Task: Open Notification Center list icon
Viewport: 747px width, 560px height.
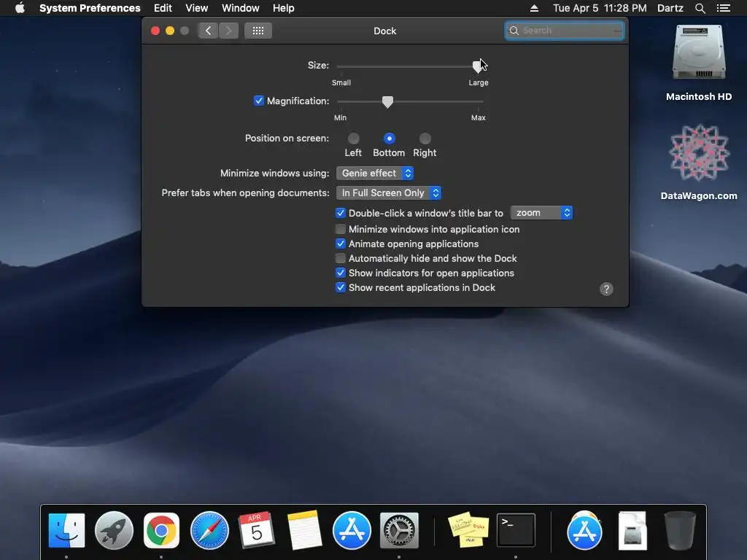Action: tap(723, 8)
